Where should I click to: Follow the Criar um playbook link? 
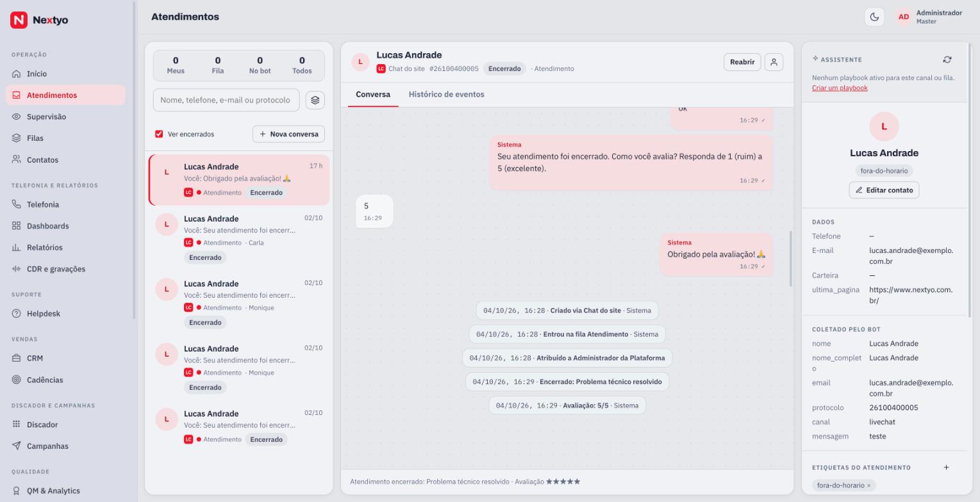coord(840,88)
